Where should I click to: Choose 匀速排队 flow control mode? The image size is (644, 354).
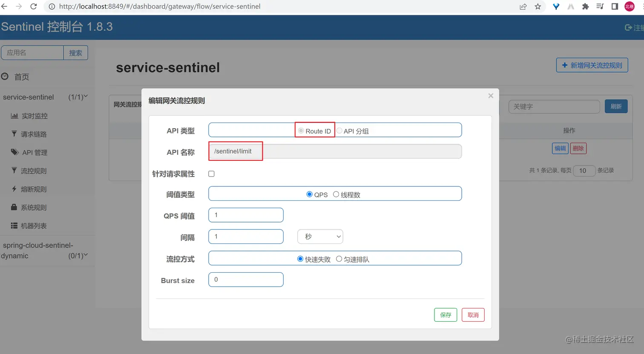[339, 259]
